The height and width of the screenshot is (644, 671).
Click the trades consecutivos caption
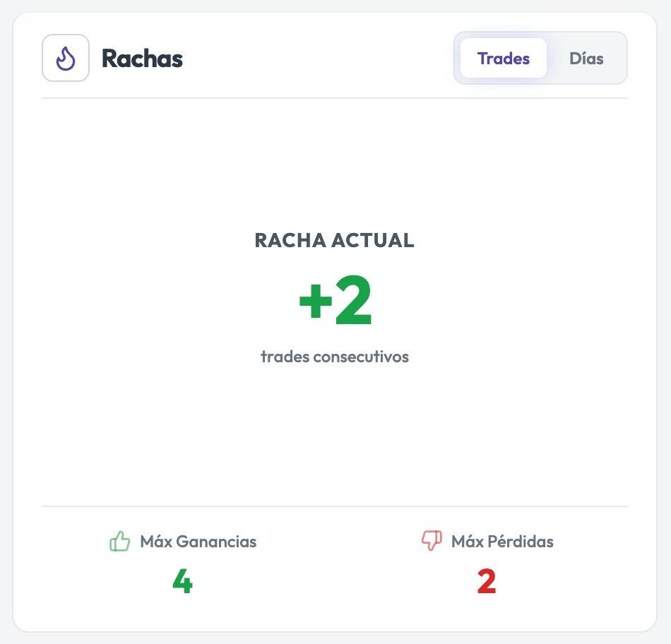click(335, 357)
